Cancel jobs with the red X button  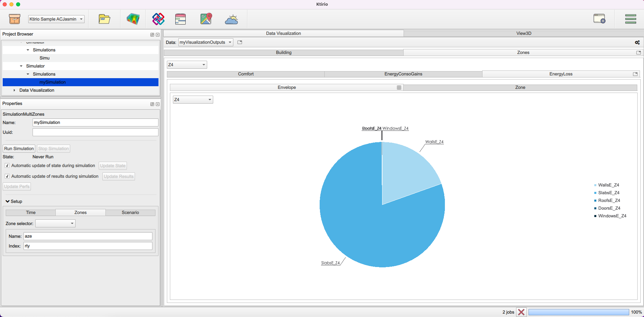[x=521, y=312]
